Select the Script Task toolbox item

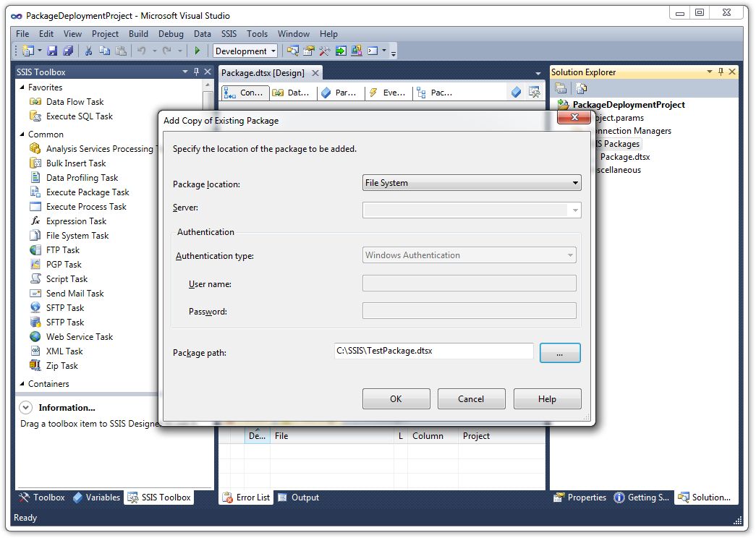67,278
